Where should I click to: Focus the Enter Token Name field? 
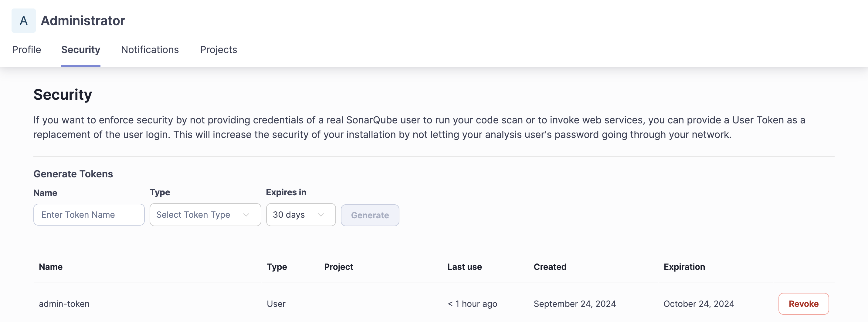click(x=89, y=215)
